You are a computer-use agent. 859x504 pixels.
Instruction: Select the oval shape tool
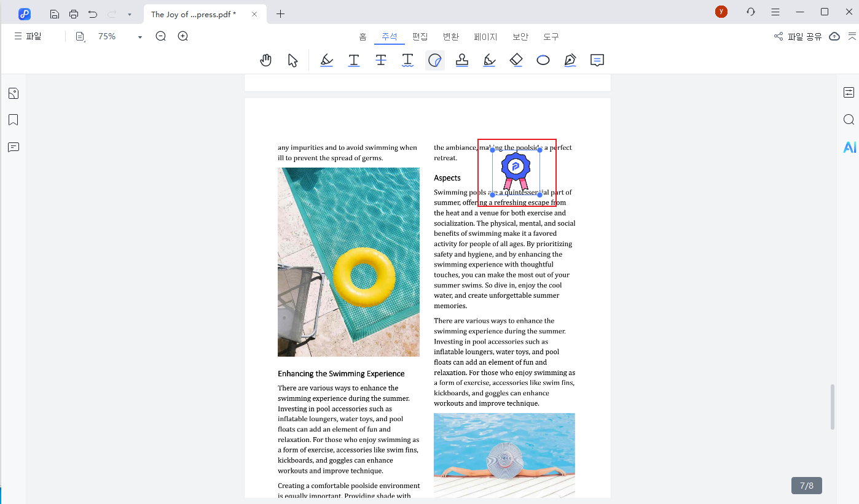tap(543, 60)
